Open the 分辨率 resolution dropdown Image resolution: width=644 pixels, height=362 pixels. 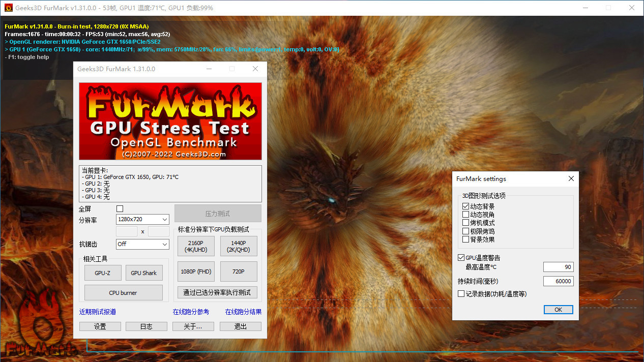coord(142,219)
